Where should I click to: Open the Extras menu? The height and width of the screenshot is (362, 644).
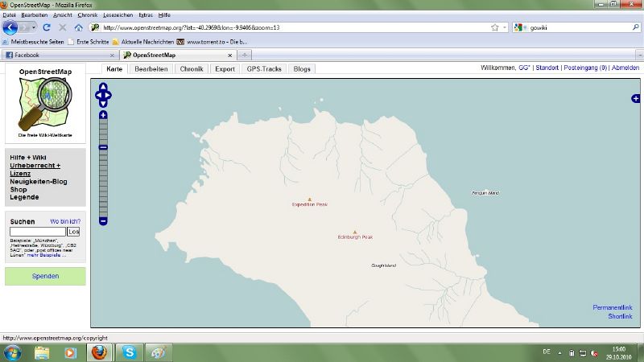point(146,14)
